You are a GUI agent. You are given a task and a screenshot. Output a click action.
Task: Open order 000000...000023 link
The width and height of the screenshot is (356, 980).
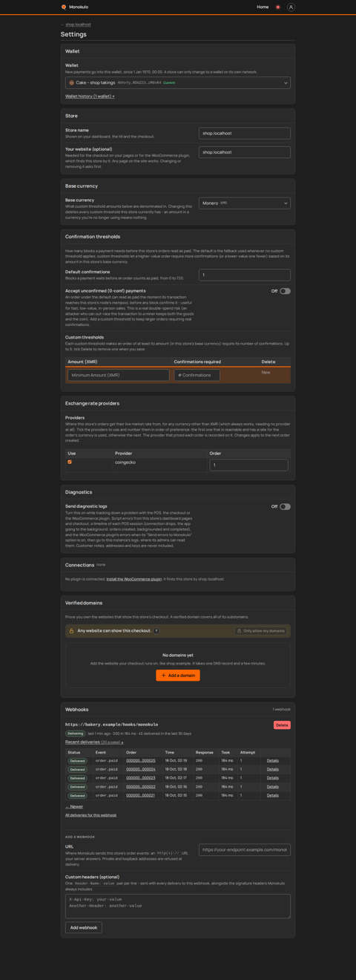pyautogui.click(x=141, y=778)
